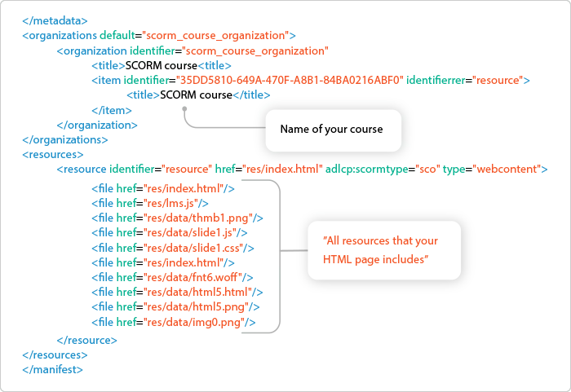This screenshot has width=571, height=392.
Task: Click the "All resources that your HTML page includes" callout
Action: pyautogui.click(x=384, y=250)
